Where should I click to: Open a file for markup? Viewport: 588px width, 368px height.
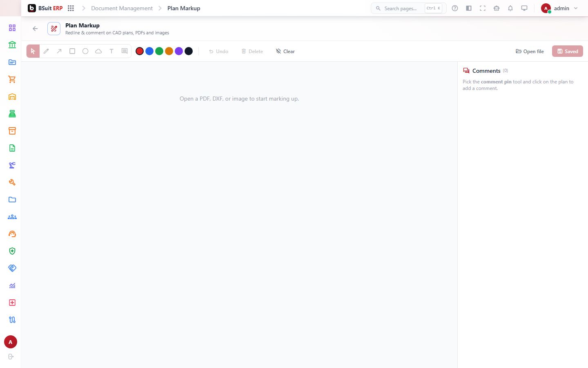click(x=530, y=51)
